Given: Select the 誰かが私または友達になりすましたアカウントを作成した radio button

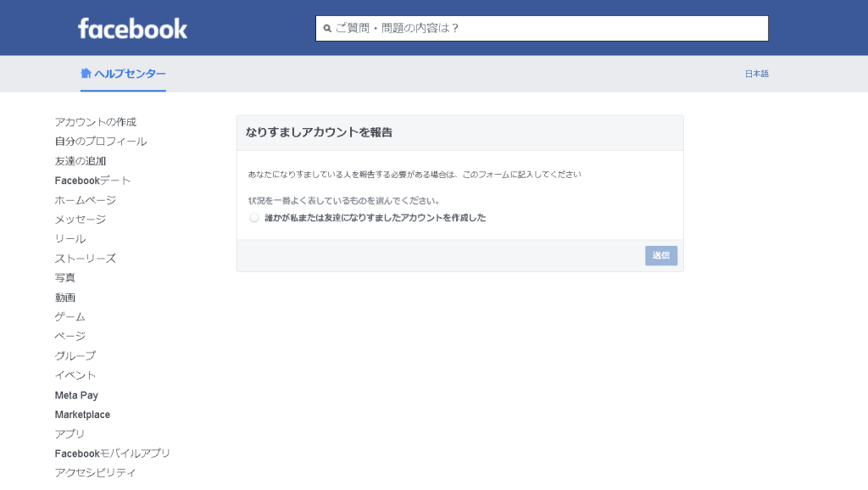Looking at the screenshot, I should [x=254, y=218].
